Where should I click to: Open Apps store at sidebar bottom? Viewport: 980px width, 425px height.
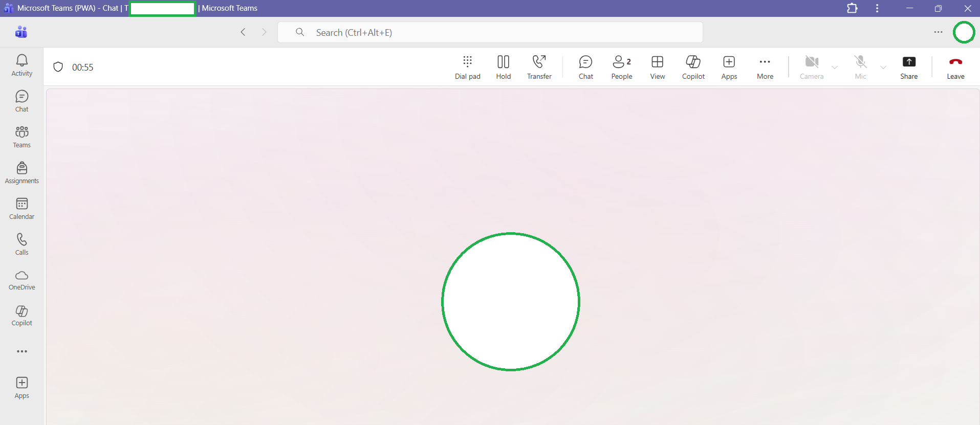point(21,388)
